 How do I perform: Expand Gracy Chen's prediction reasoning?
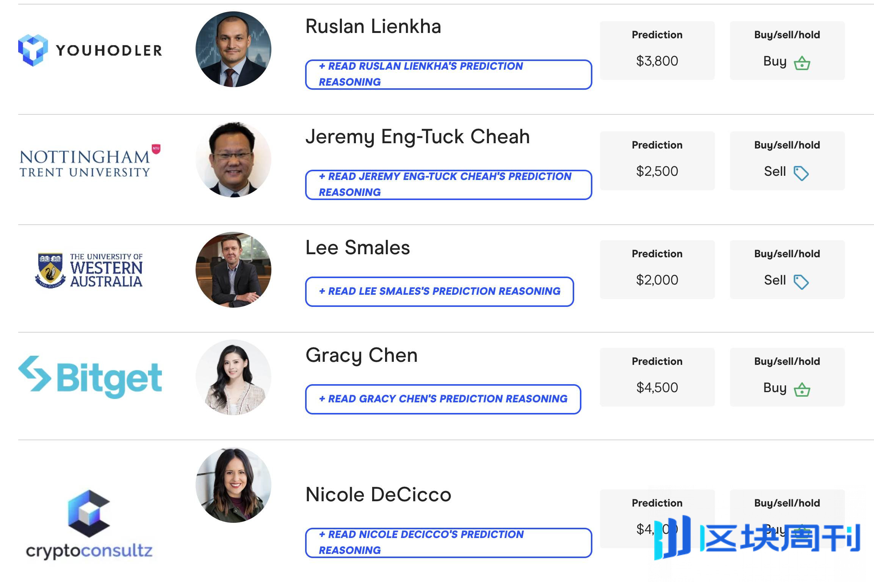pyautogui.click(x=443, y=399)
